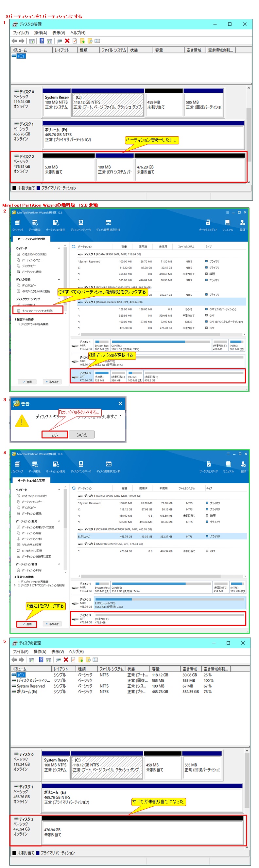Select パーティション総合管理 tab, MiniTool window with 1 pending operation
Screen dimensions: 259x868
31,239
